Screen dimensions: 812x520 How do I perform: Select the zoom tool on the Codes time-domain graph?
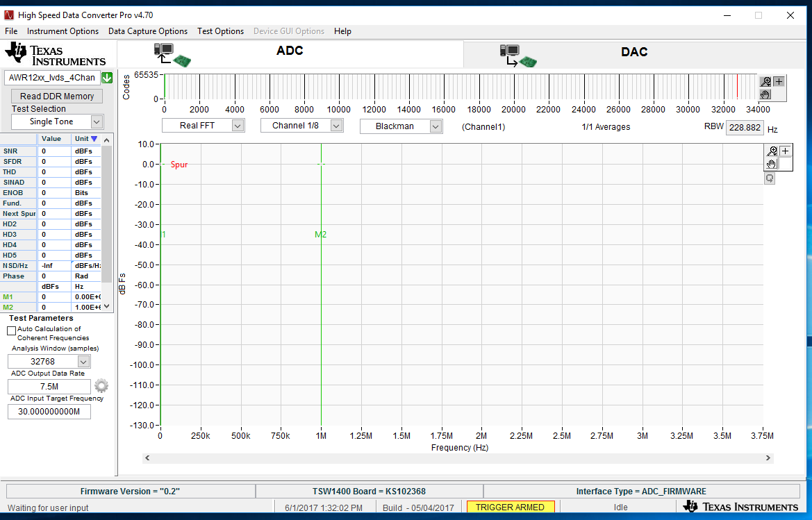tap(765, 82)
